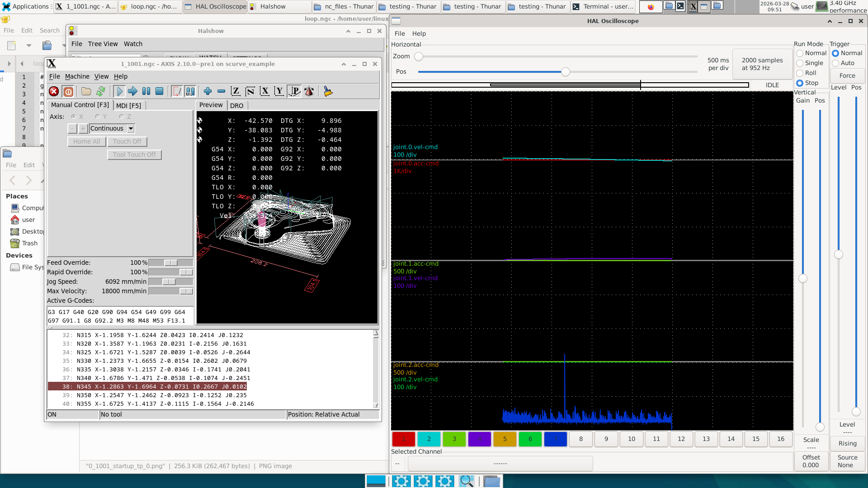
Task: Select Normal run mode radio
Action: click(800, 53)
